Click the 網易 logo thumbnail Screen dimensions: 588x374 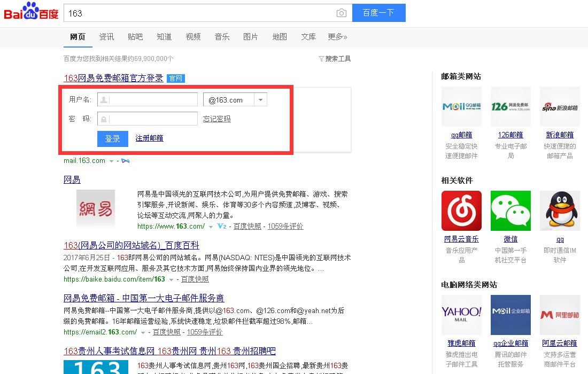[96, 208]
